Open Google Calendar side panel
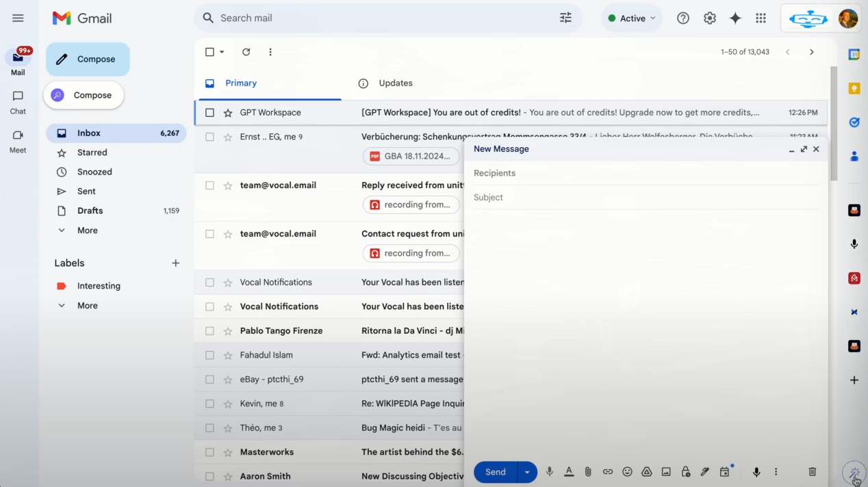868x487 pixels. coord(854,54)
